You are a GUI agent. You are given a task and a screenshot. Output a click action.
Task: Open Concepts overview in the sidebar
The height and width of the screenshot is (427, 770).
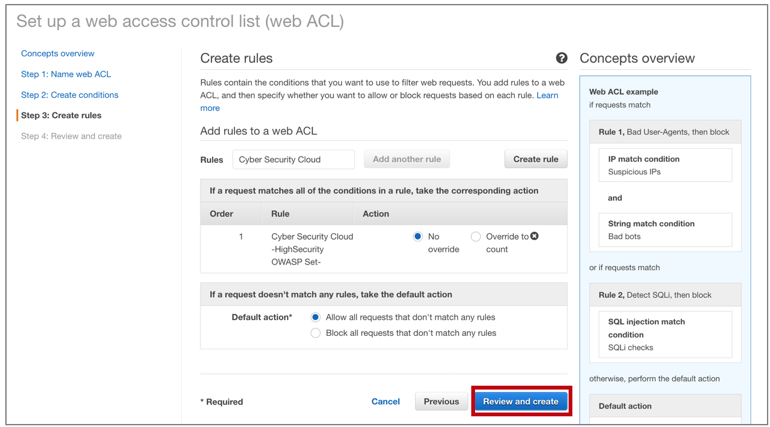58,54
